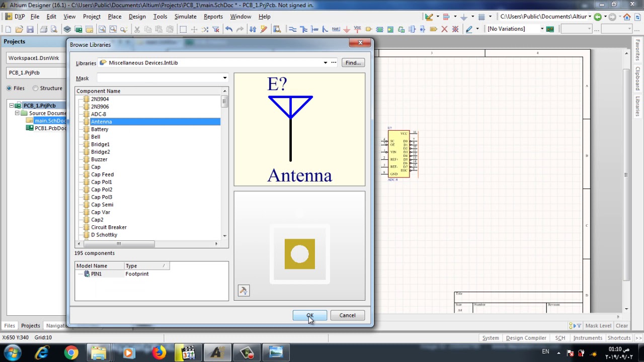Viewport: 644px width, 362px height.
Task: Click in the Mask input field
Action: [x=159, y=78]
